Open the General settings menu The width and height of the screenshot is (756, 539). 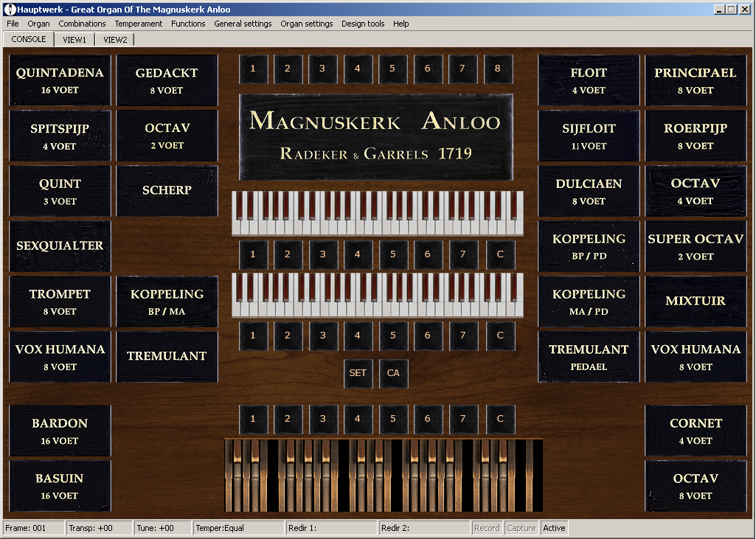[x=243, y=24]
